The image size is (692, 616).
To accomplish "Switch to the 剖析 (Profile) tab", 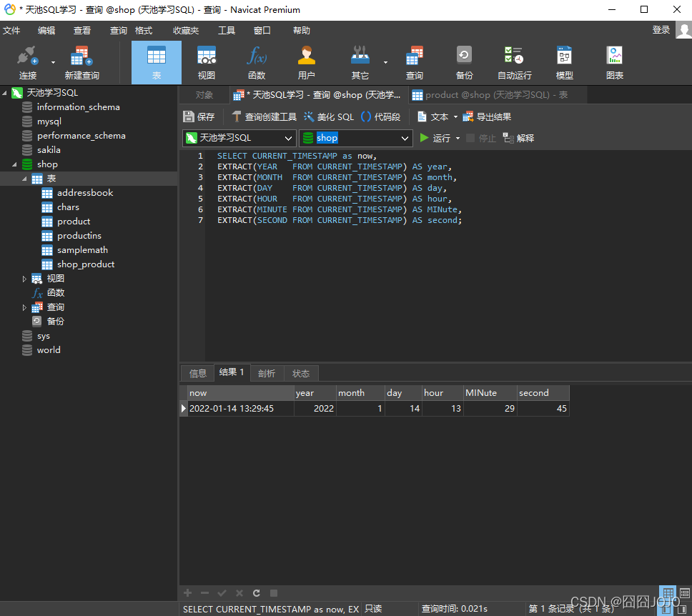I will [x=267, y=373].
